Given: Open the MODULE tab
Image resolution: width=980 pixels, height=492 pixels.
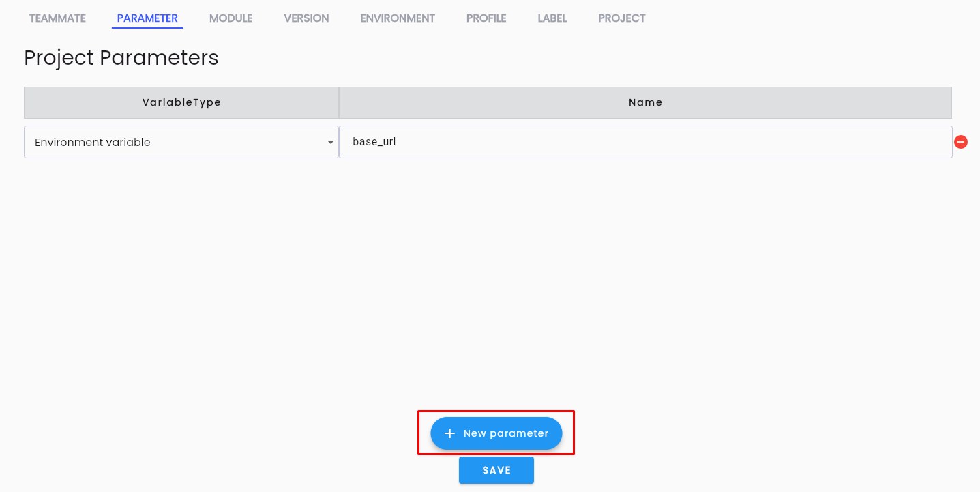Looking at the screenshot, I should [231, 18].
